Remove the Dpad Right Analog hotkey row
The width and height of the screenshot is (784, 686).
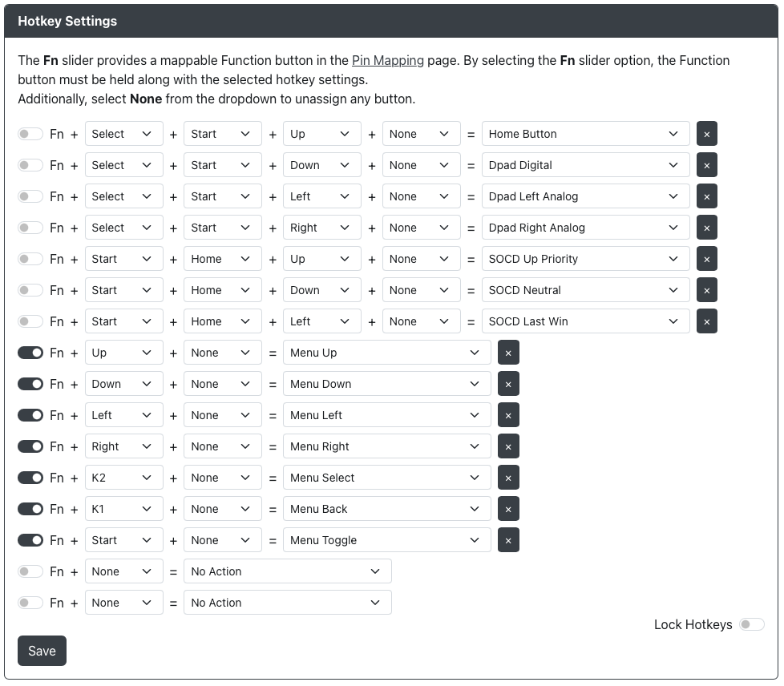pyautogui.click(x=706, y=228)
